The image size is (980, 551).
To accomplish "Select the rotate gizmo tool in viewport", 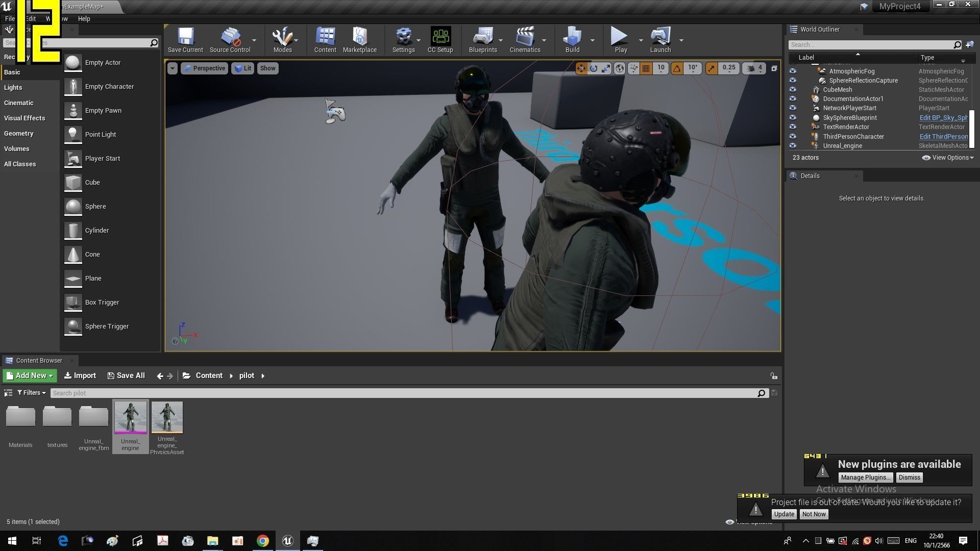I will click(x=594, y=68).
